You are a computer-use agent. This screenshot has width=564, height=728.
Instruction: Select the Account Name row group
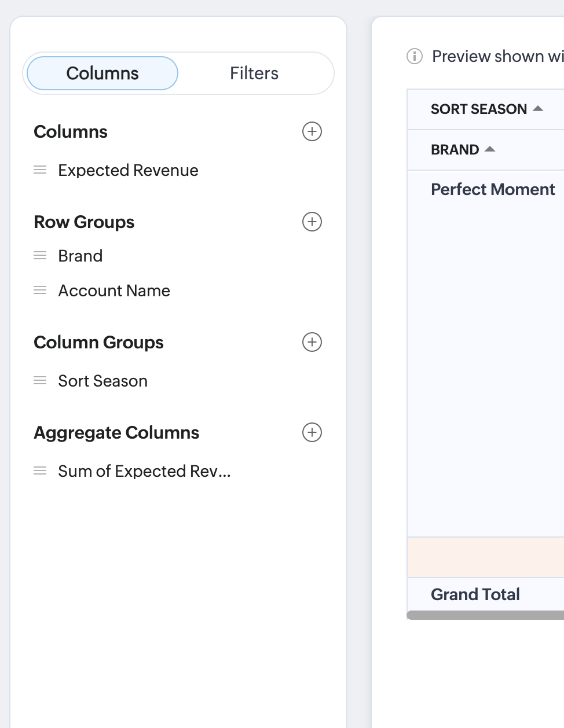114,291
